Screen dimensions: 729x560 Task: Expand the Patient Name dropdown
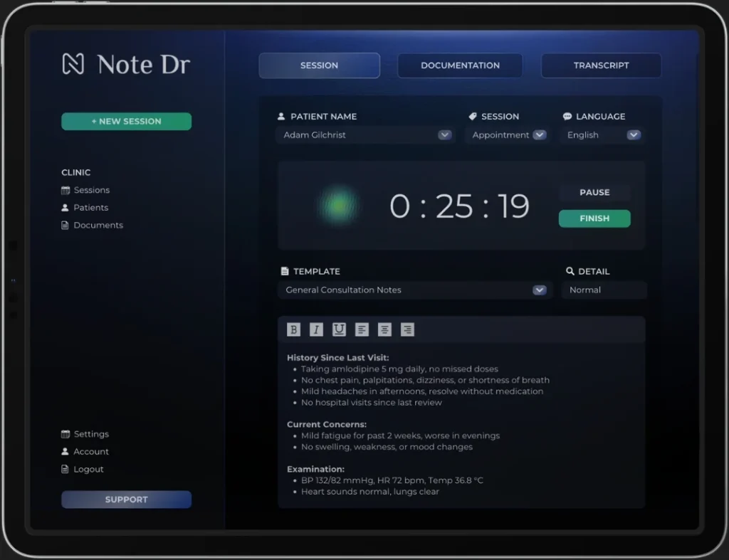tap(444, 135)
